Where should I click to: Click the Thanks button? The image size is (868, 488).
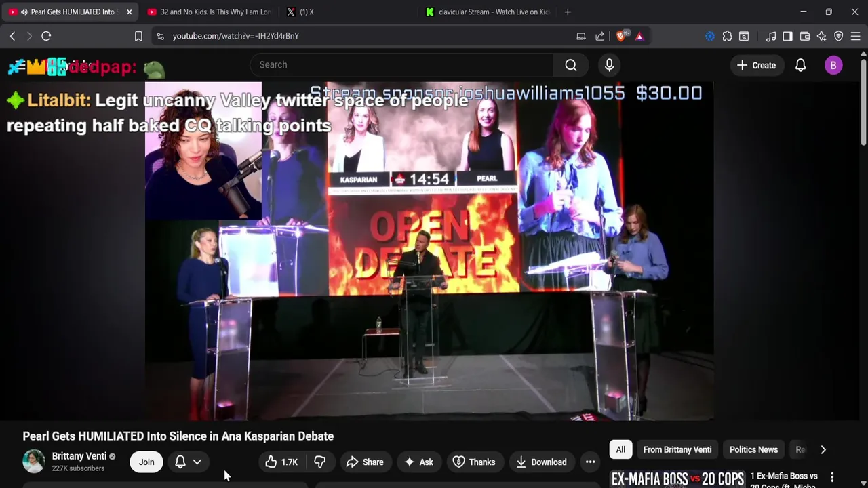474,462
